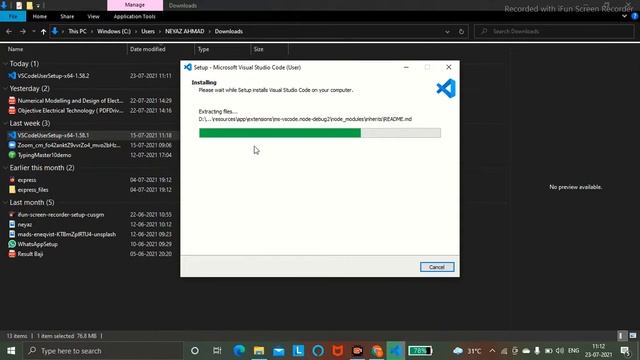Open Microsoft Edge from the taskbar
The height and width of the screenshot is (360, 640).
[239, 351]
